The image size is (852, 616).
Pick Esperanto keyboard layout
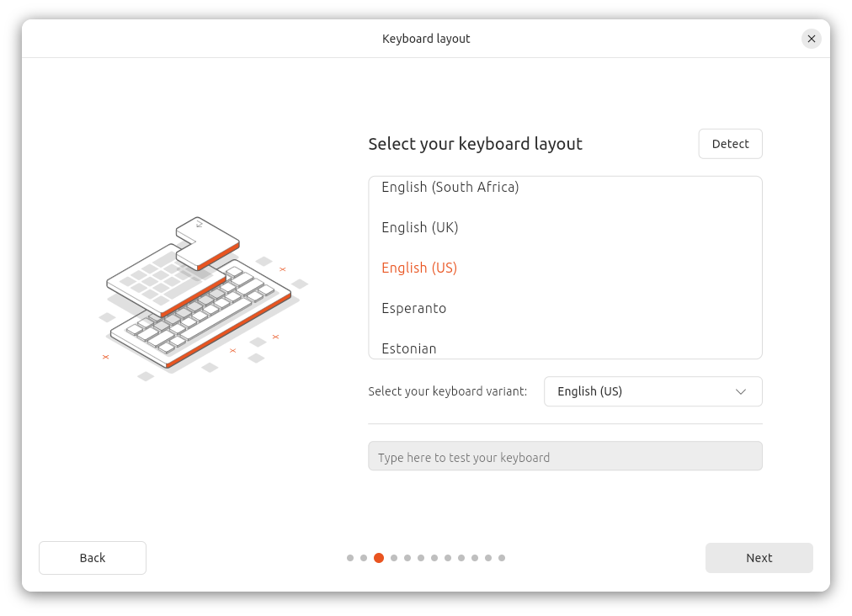point(565,308)
